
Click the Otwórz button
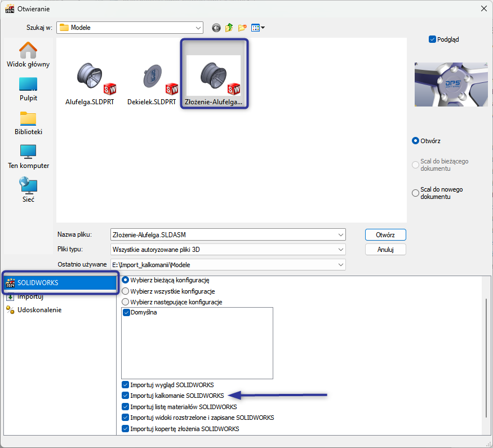click(x=385, y=234)
